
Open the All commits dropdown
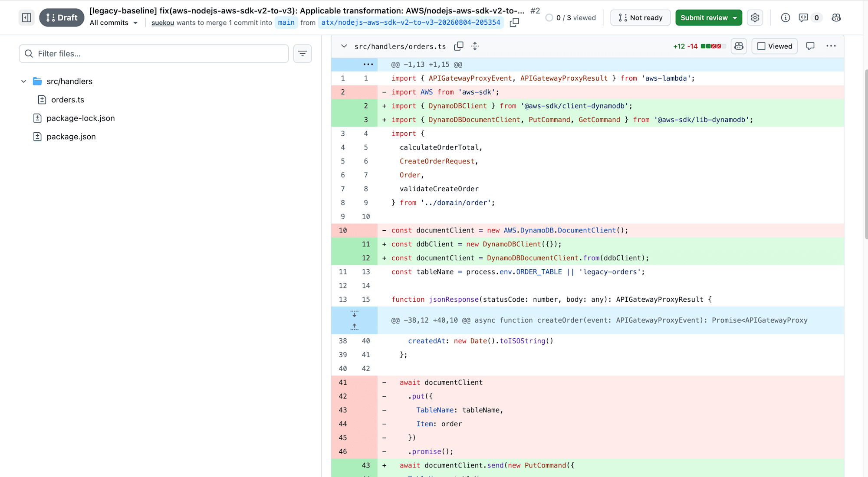114,23
